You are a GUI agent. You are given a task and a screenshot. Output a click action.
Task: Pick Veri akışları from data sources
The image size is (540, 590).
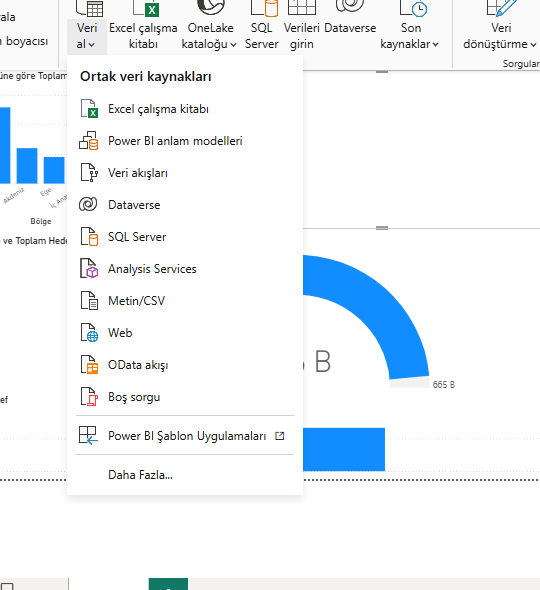pyautogui.click(x=185, y=173)
